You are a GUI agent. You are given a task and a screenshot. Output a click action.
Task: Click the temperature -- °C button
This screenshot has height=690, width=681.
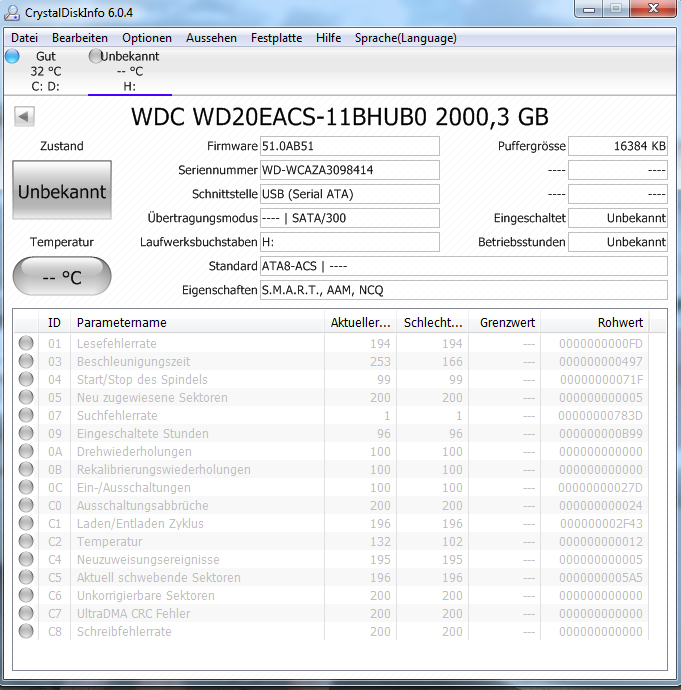click(x=62, y=276)
